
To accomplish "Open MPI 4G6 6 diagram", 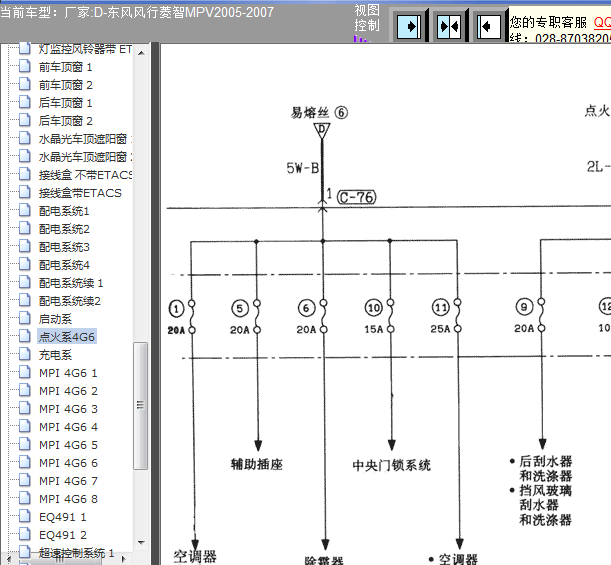I will coord(68,463).
